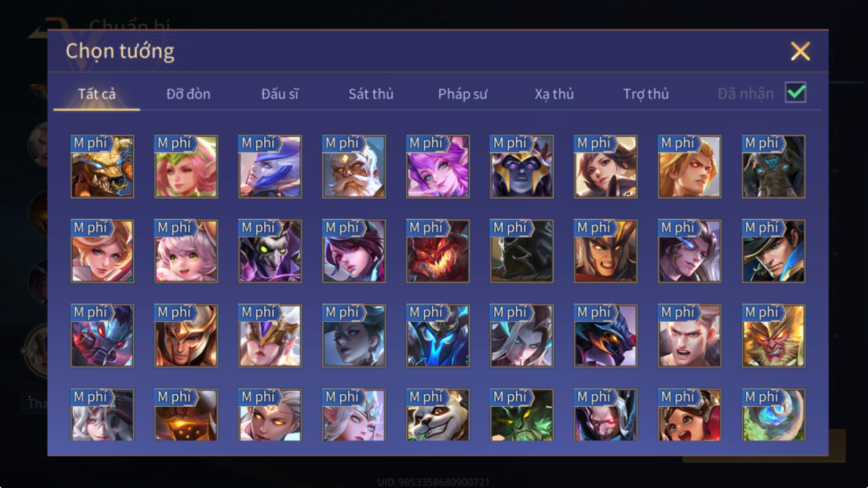Select the Tất cả tab
Screen dimensions: 868x488
97,94
